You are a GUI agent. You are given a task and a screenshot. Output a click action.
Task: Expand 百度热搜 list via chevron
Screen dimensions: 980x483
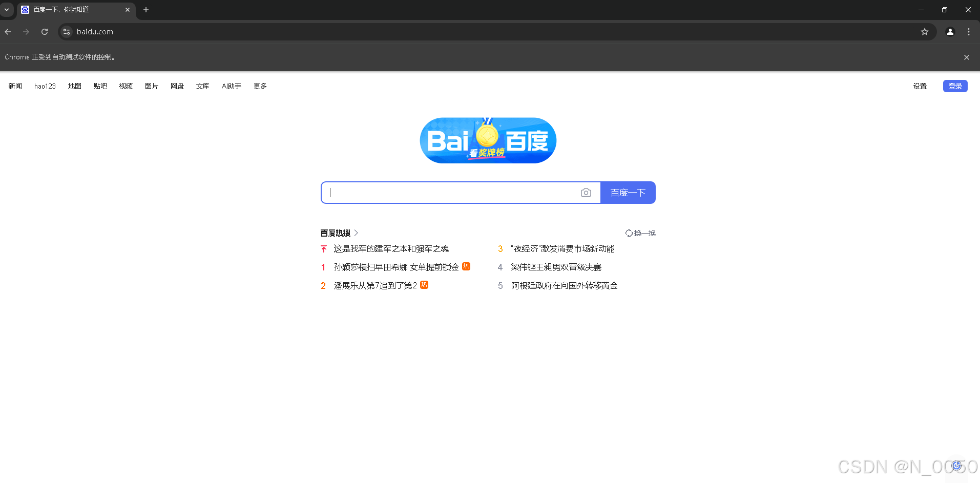click(356, 233)
